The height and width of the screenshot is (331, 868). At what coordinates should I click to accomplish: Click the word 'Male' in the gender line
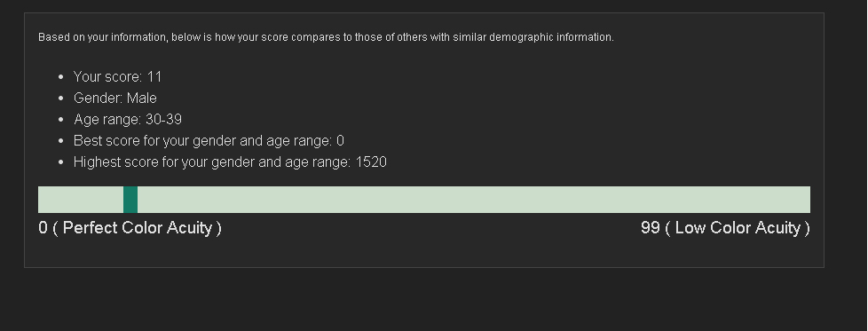[x=142, y=98]
